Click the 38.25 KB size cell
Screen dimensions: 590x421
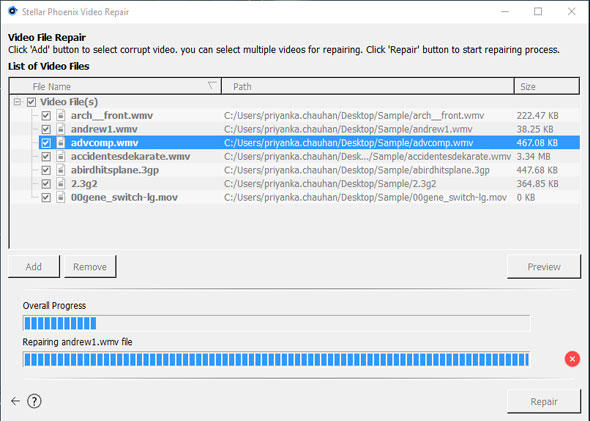tap(535, 129)
